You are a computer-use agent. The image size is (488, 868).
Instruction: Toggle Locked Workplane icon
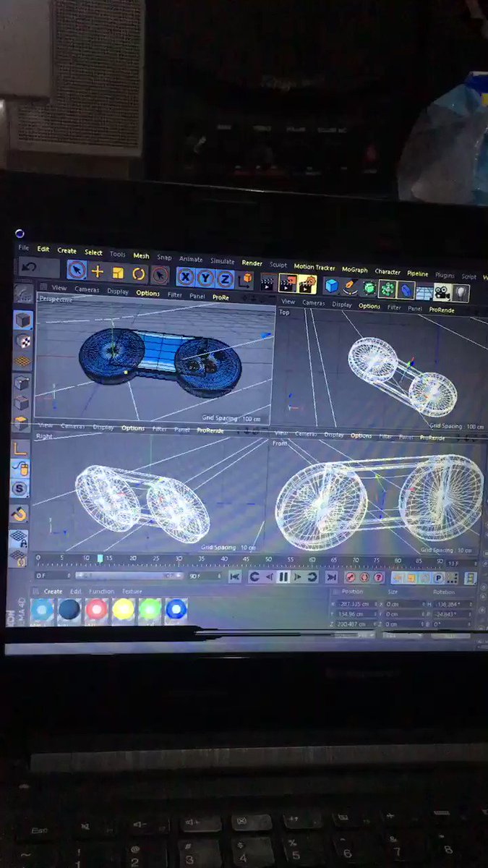pyautogui.click(x=19, y=540)
